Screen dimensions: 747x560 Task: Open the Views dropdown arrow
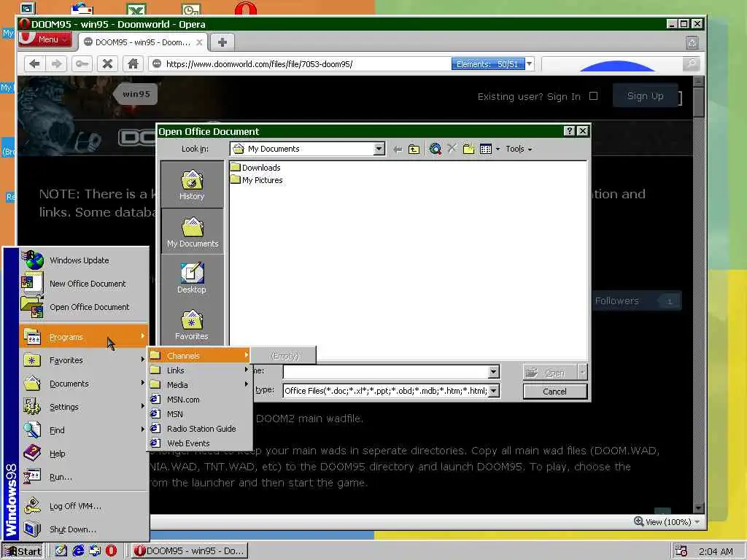pos(498,149)
